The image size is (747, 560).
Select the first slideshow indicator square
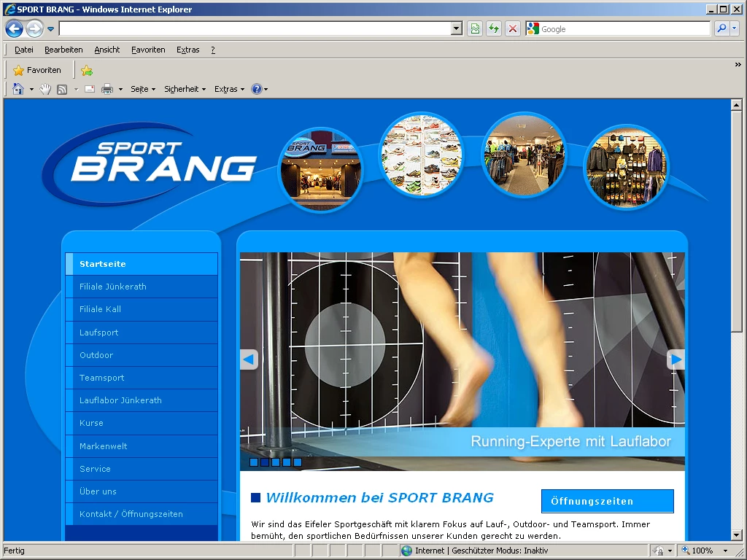point(254,462)
